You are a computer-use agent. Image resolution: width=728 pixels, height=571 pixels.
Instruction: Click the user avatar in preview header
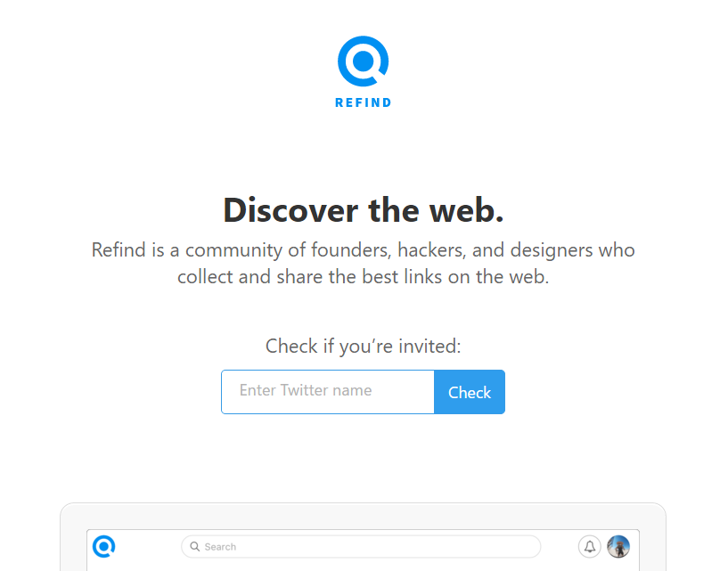coord(618,546)
